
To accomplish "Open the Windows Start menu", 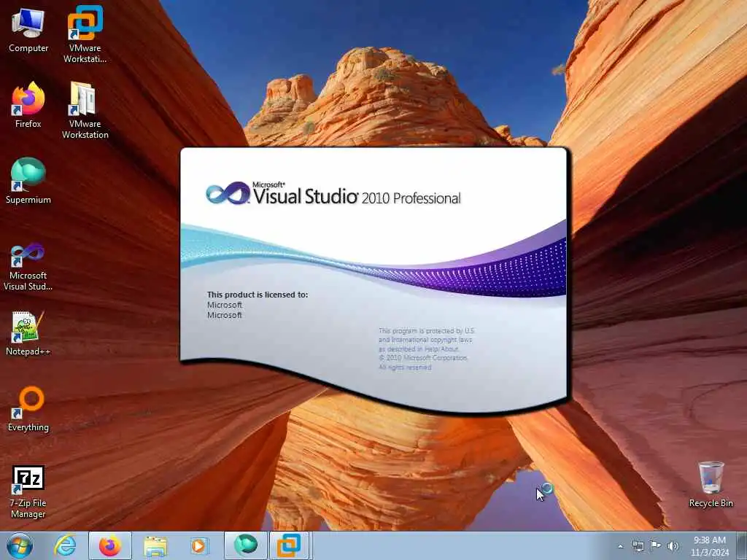I will 20,545.
